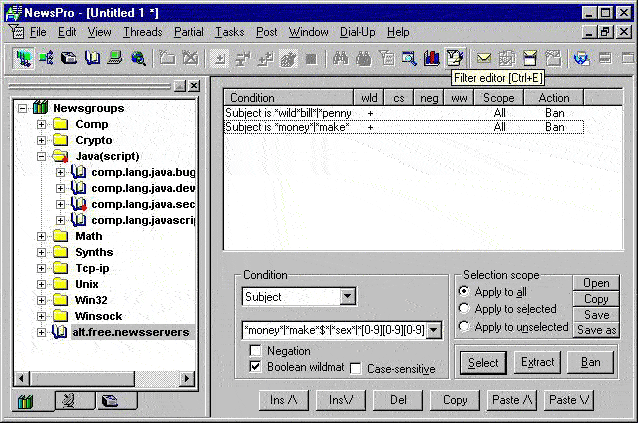Image resolution: width=638 pixels, height=423 pixels.
Task: Enable the Case-sensitive checkbox
Action: point(355,368)
